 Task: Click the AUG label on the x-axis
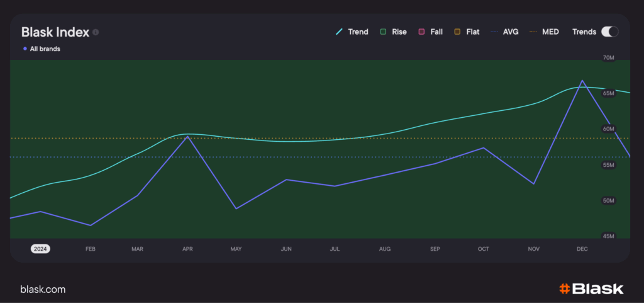[x=385, y=249]
